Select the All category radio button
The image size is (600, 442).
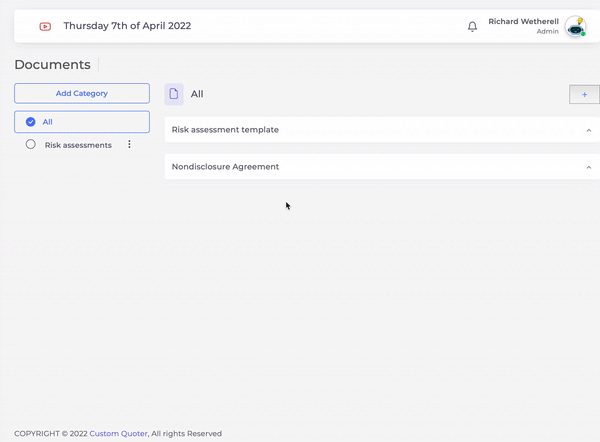tap(31, 122)
